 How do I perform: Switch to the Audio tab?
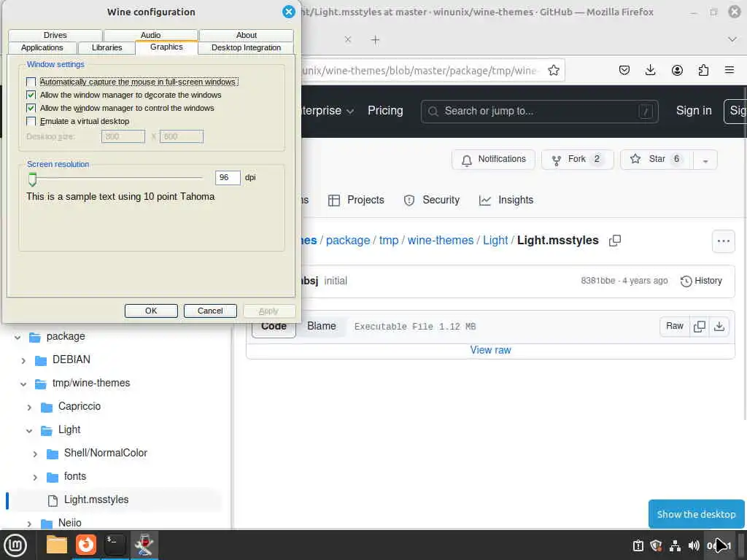(150, 35)
